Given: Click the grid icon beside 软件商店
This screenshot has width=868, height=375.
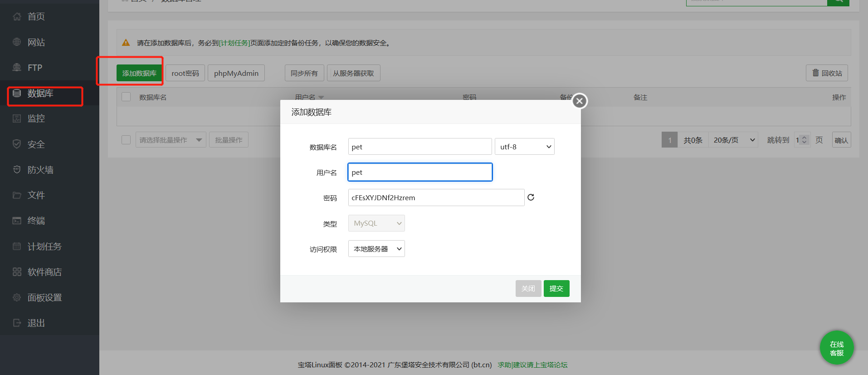Looking at the screenshot, I should coord(17,272).
